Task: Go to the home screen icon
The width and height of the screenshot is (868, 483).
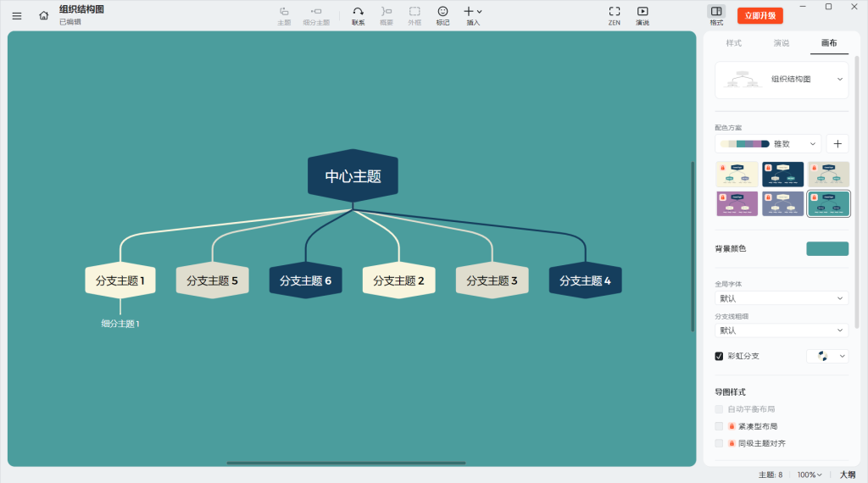Action: 44,15
